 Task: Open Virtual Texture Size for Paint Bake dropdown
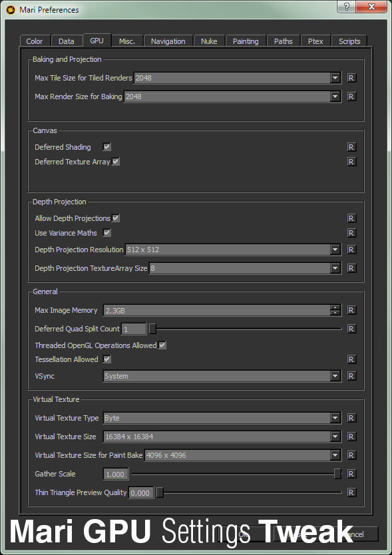point(335,455)
